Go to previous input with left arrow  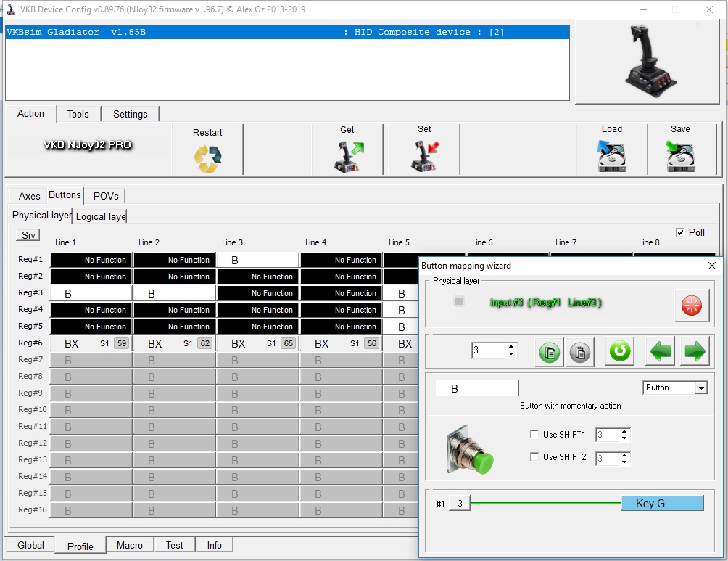(x=660, y=351)
